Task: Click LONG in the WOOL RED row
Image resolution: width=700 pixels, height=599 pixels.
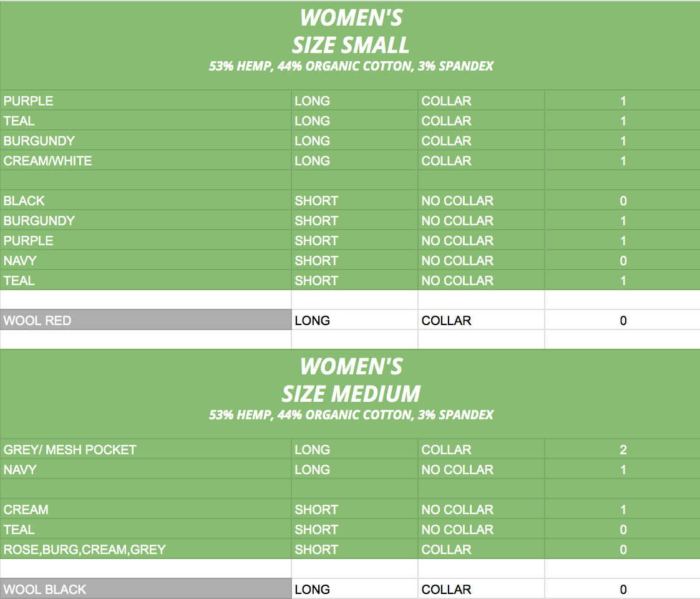Action: pyautogui.click(x=355, y=320)
